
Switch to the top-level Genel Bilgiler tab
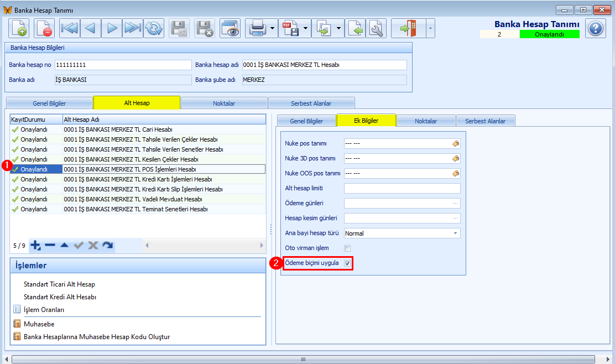coord(48,103)
